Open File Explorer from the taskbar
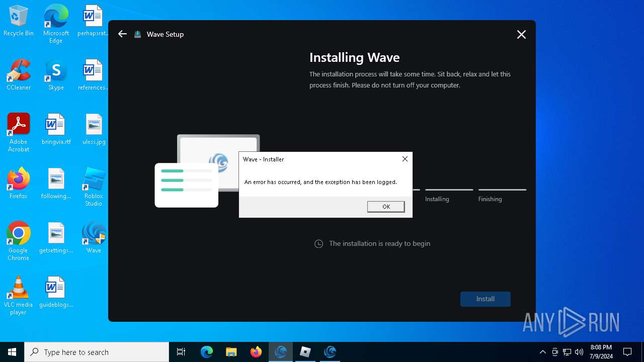 231,352
